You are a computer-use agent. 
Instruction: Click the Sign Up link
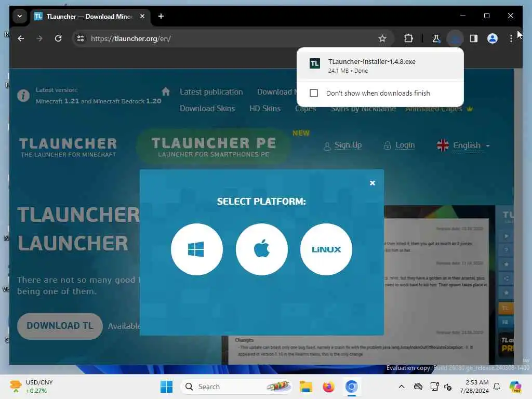[348, 145]
